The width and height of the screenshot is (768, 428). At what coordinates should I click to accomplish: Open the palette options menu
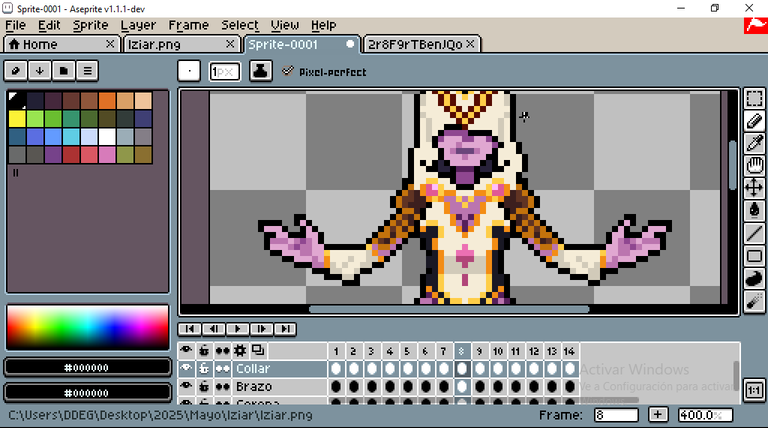click(88, 71)
